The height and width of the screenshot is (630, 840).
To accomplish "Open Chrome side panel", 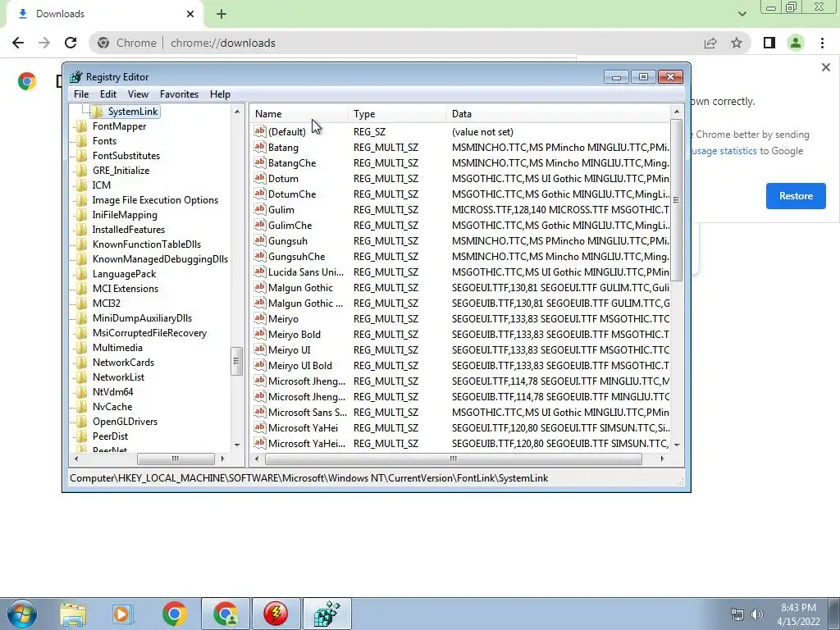I will 769,43.
